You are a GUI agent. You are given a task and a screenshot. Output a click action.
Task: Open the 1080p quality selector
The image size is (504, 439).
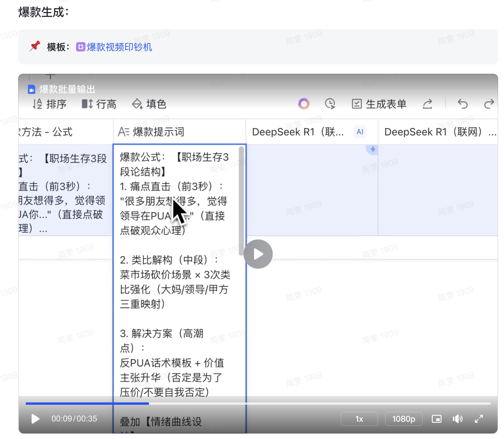[404, 419]
